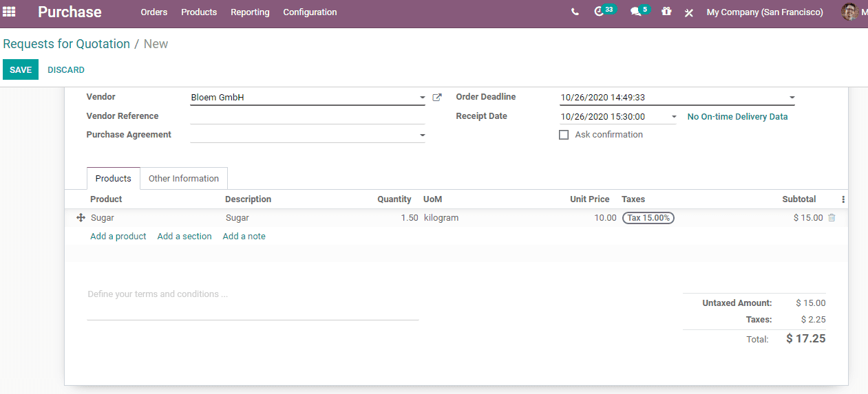This screenshot has height=394, width=868.
Task: Click the Vendor Reference input field
Action: coord(308,116)
